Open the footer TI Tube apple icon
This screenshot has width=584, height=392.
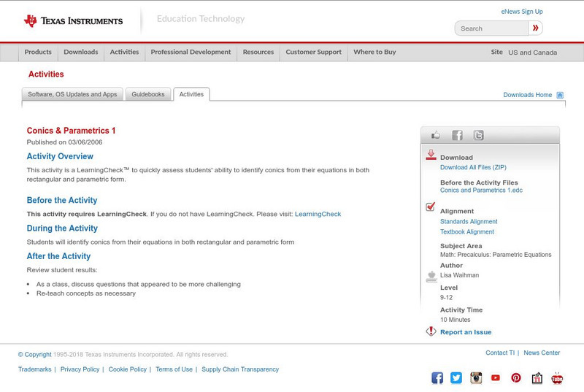pos(557,378)
